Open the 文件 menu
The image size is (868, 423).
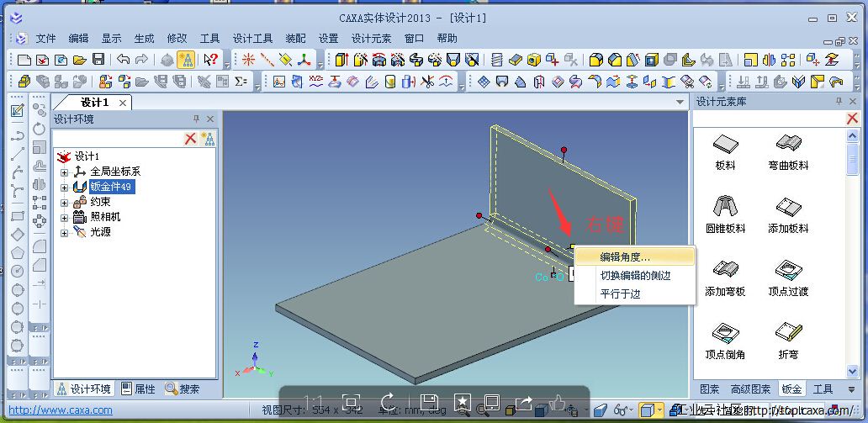point(46,38)
